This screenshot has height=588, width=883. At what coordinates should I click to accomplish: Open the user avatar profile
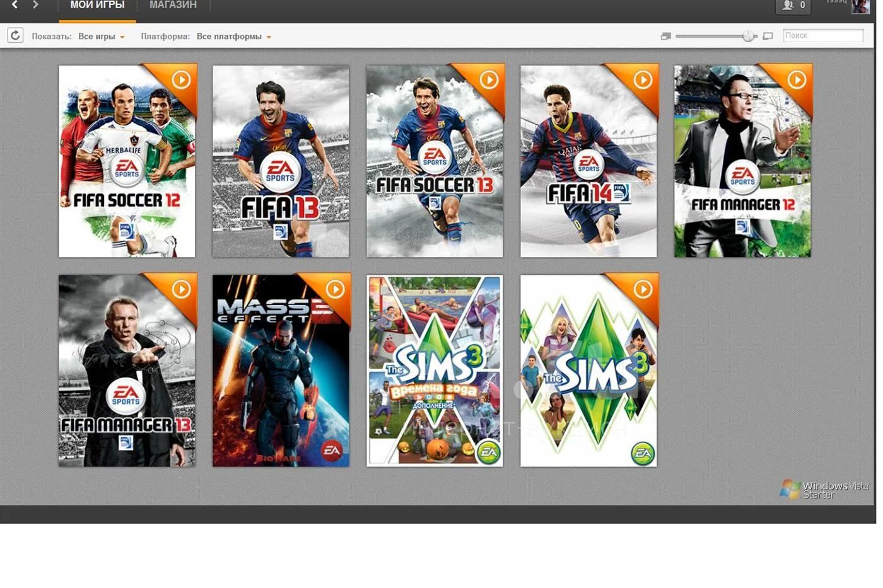pos(860,6)
